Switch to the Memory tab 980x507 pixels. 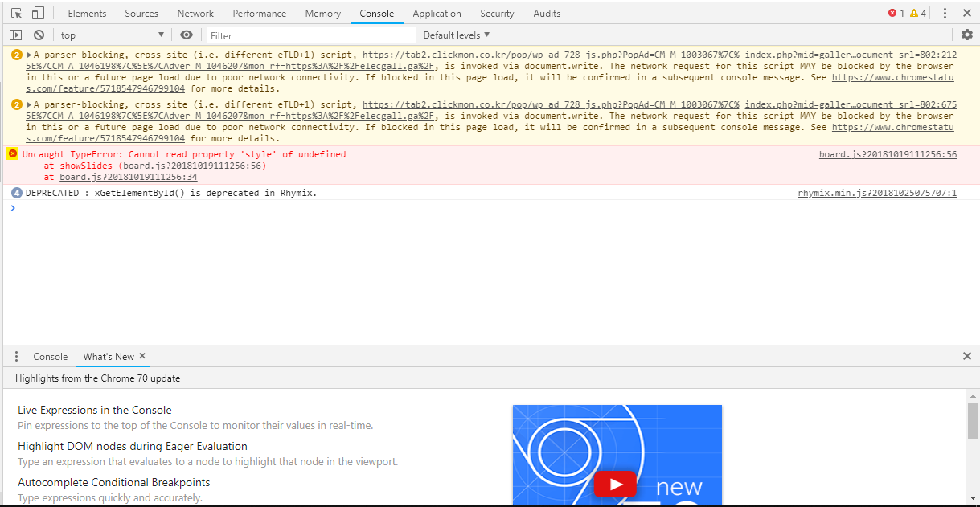pos(323,14)
